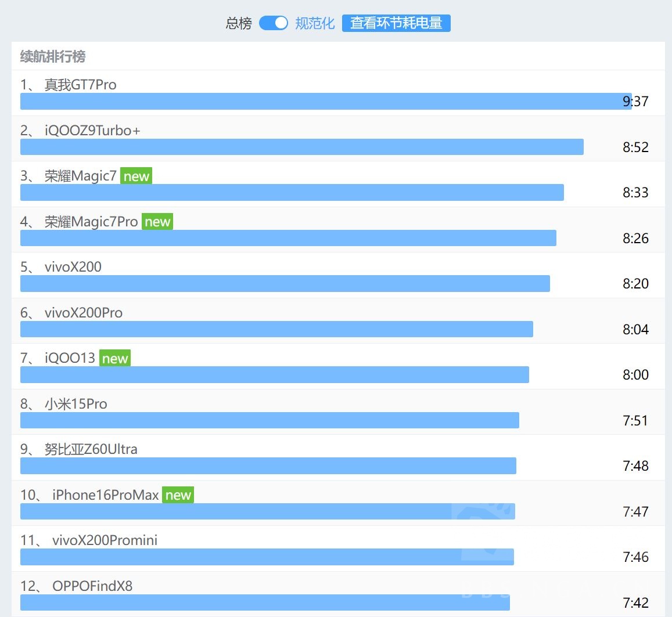Click the 查看环节耗电量 button
Image resolution: width=672 pixels, height=617 pixels.
(396, 23)
